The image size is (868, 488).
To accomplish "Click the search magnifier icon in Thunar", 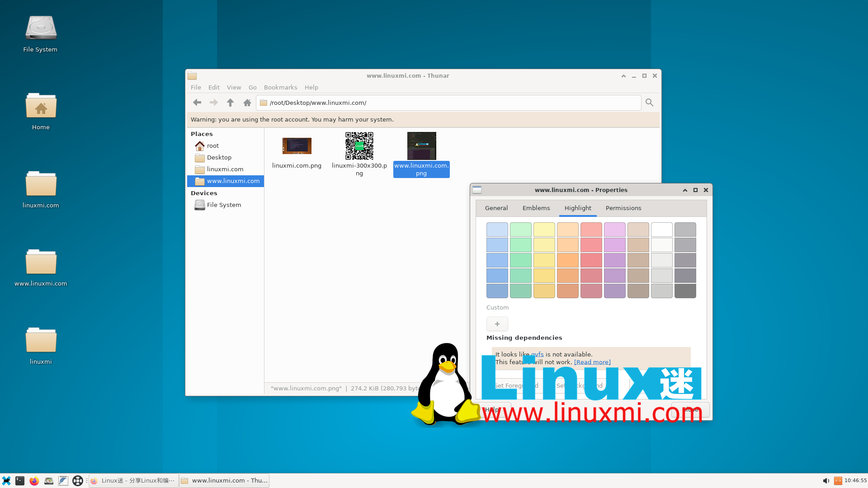I will [650, 103].
